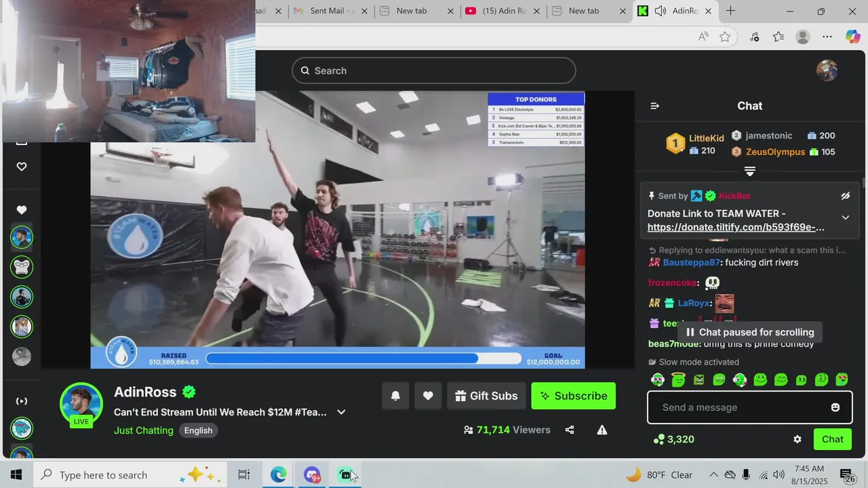
Task: Click the share icon beside Viewers count
Action: click(x=570, y=430)
